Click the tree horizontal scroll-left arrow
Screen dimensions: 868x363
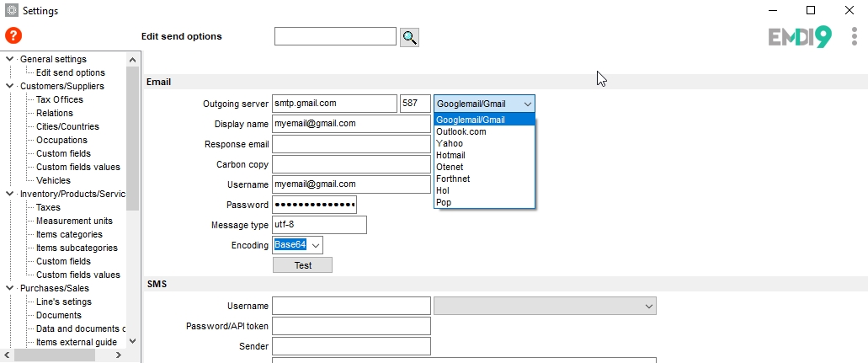[x=7, y=355]
